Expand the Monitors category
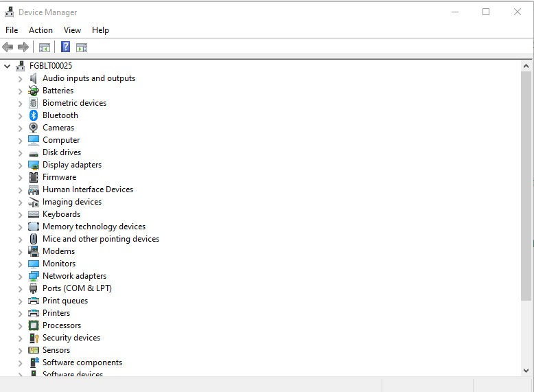The width and height of the screenshot is (534, 392). click(x=20, y=264)
